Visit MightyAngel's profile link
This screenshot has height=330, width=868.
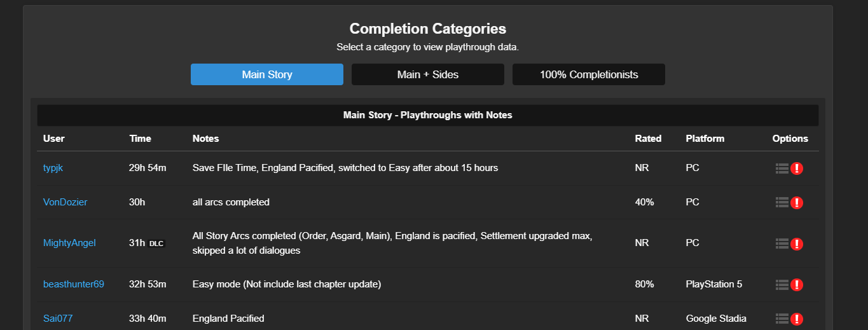(69, 243)
